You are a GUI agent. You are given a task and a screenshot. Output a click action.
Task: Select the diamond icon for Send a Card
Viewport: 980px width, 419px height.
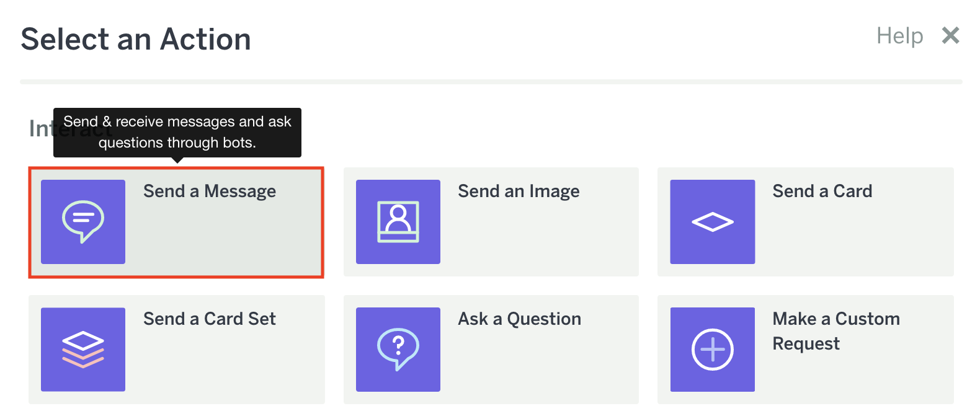click(x=713, y=221)
